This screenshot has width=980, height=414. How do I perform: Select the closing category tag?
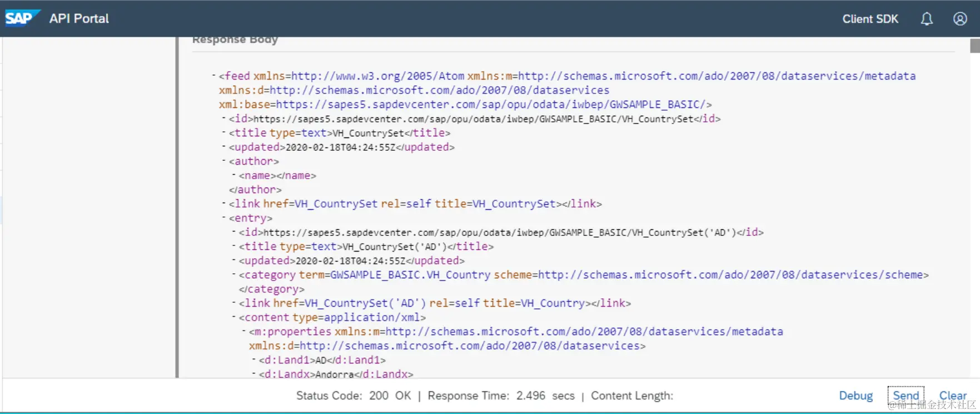pyautogui.click(x=271, y=289)
